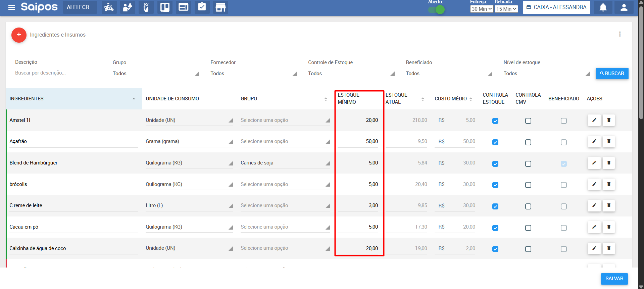Edit the Amstel 1l ingredient
The width and height of the screenshot is (644, 289).
(594, 120)
